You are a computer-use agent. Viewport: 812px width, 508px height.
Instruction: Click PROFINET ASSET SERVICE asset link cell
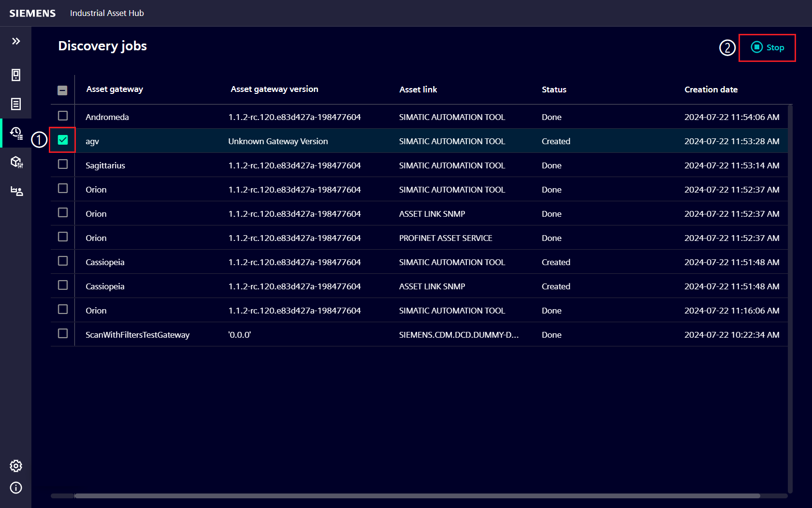tap(446, 238)
